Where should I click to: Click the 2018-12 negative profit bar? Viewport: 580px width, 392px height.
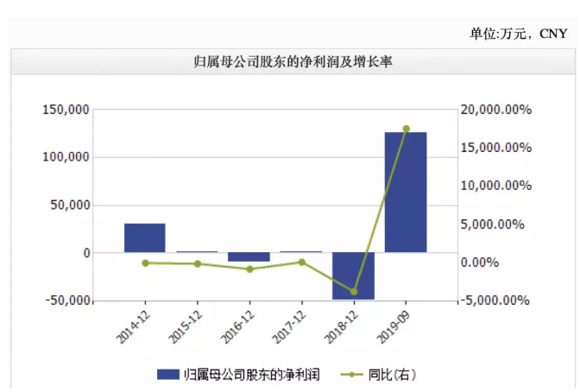pos(353,275)
